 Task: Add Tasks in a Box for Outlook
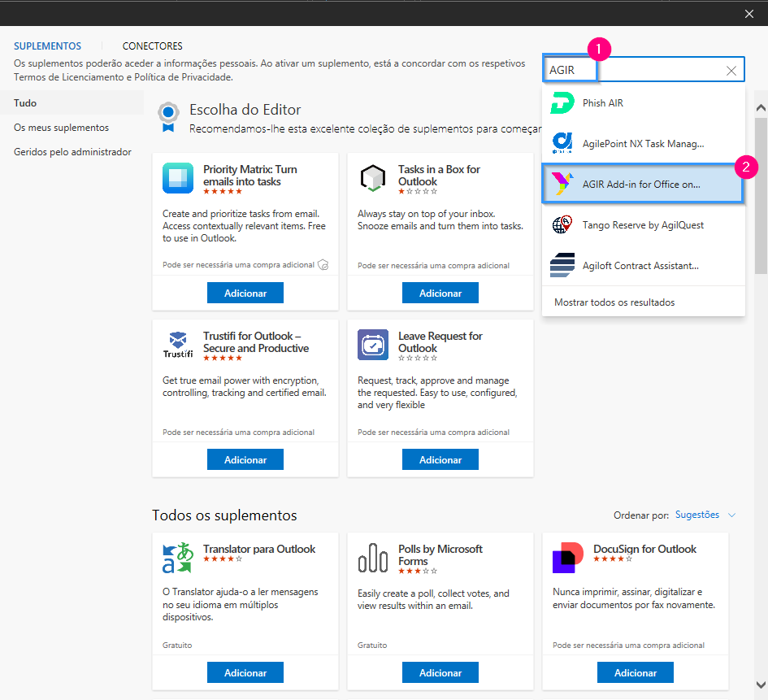tap(440, 293)
